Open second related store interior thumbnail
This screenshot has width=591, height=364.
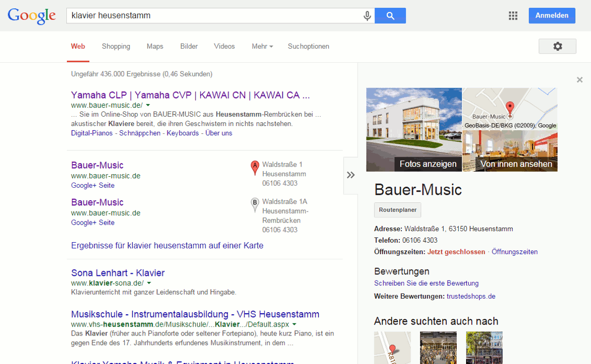point(439,347)
